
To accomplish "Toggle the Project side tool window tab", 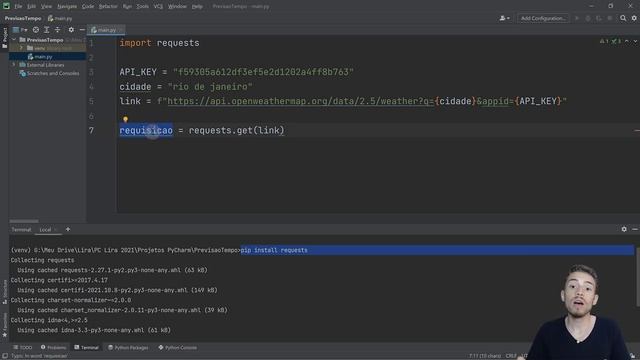I will [4, 38].
